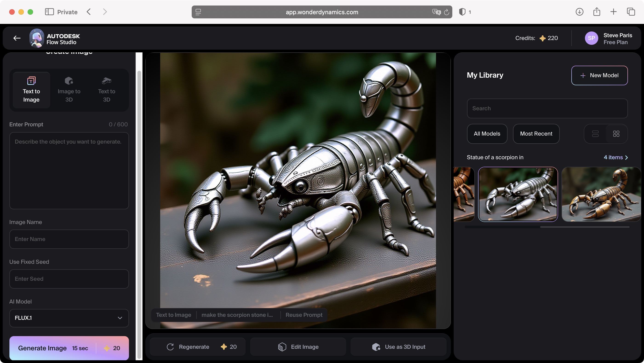Click the Generate Image button
The height and width of the screenshot is (363, 644).
tap(69, 348)
